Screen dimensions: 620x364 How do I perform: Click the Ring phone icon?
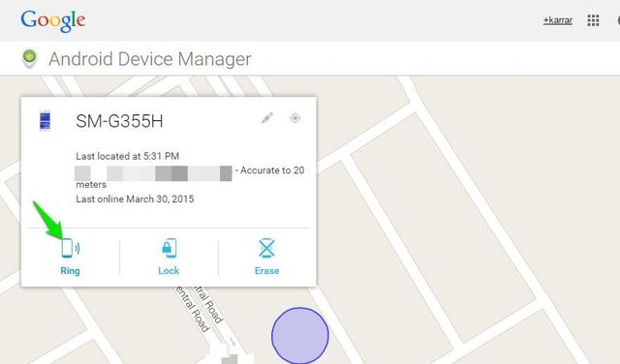pyautogui.click(x=71, y=248)
